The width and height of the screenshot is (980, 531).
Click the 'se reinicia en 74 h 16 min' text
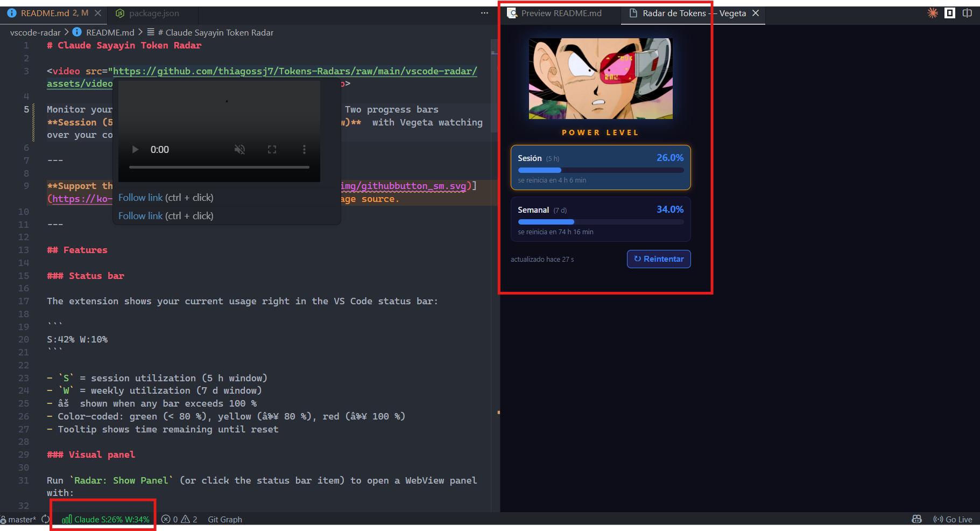point(555,232)
